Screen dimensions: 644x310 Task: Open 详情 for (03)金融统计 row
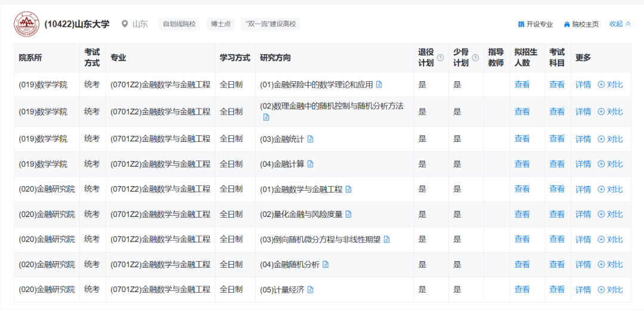583,139
